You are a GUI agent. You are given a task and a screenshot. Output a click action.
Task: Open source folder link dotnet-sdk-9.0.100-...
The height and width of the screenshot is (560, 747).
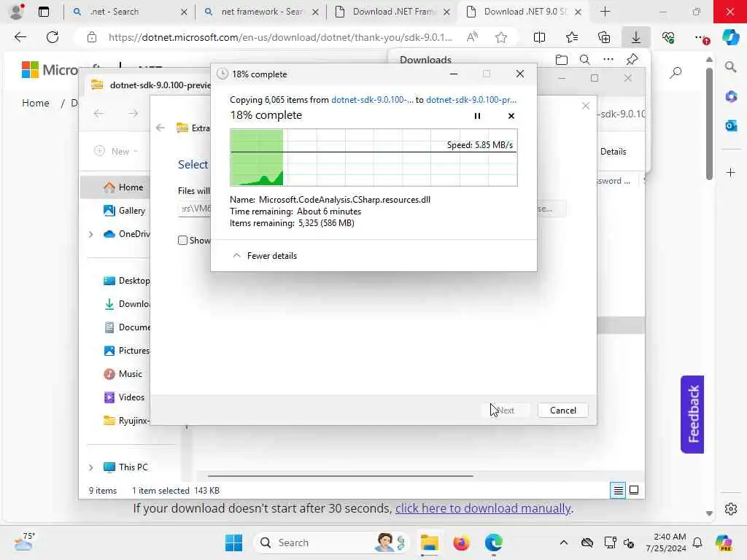click(372, 99)
